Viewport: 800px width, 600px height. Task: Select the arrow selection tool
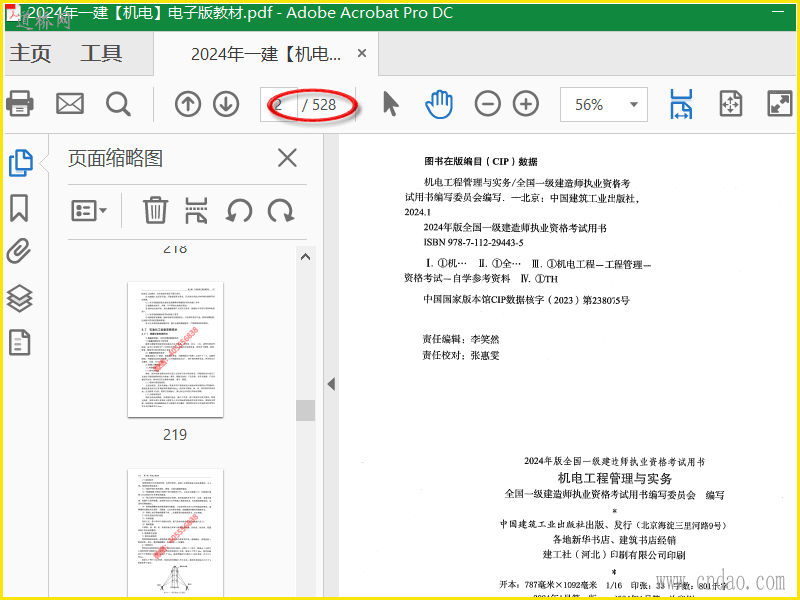click(x=391, y=104)
